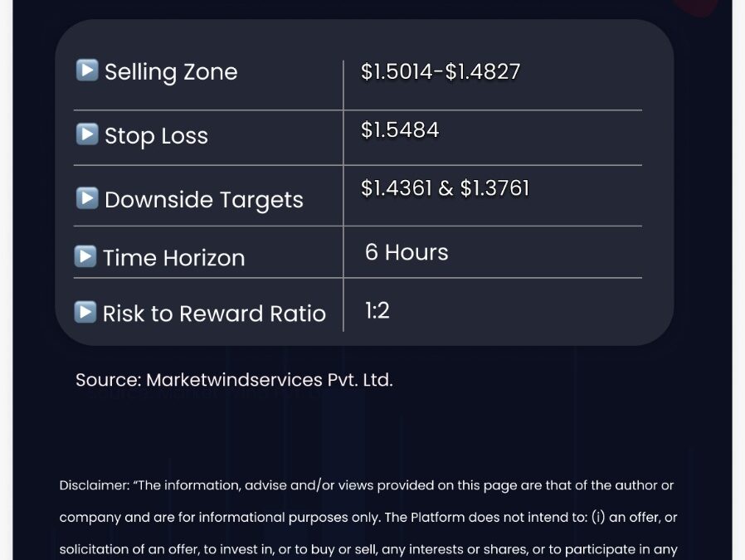This screenshot has height=560, width=745.
Task: Click the disclaimer line starting with 'company and are'
Action: point(368,517)
